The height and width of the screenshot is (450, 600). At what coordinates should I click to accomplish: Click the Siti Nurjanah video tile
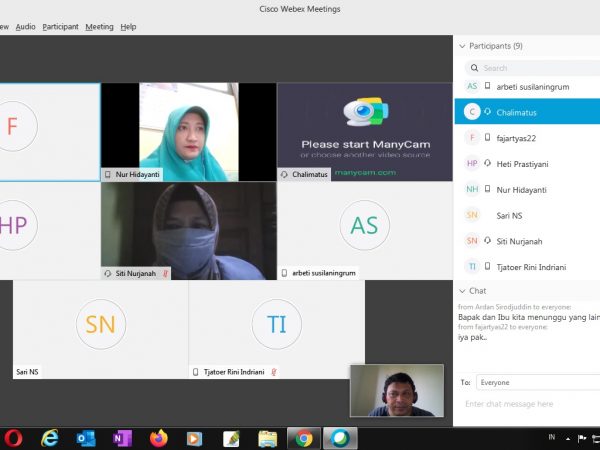click(189, 231)
